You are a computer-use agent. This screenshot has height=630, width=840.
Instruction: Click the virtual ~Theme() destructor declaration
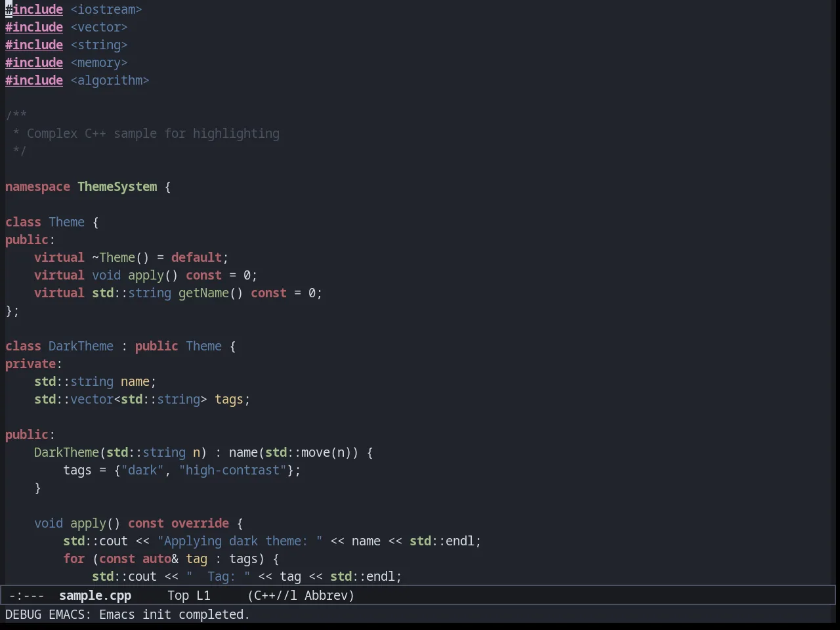131,258
